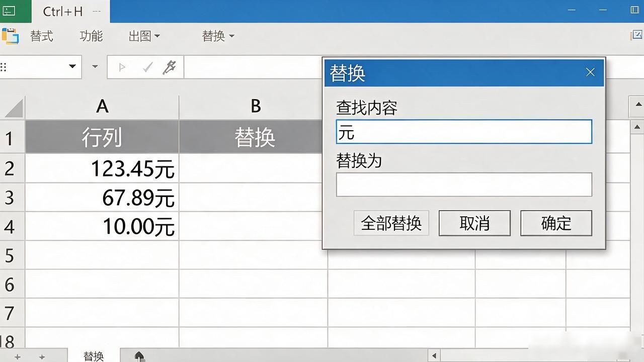Open the 替式 menu

[x=41, y=36]
